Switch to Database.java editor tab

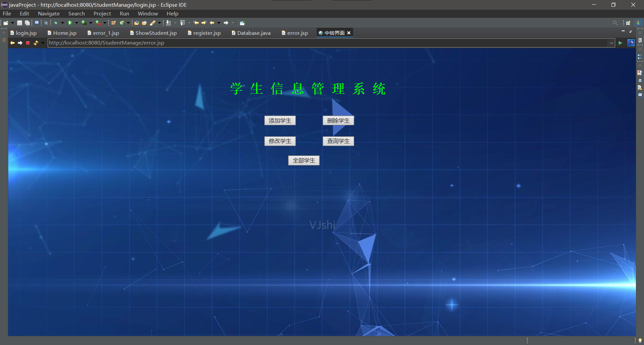(x=251, y=33)
